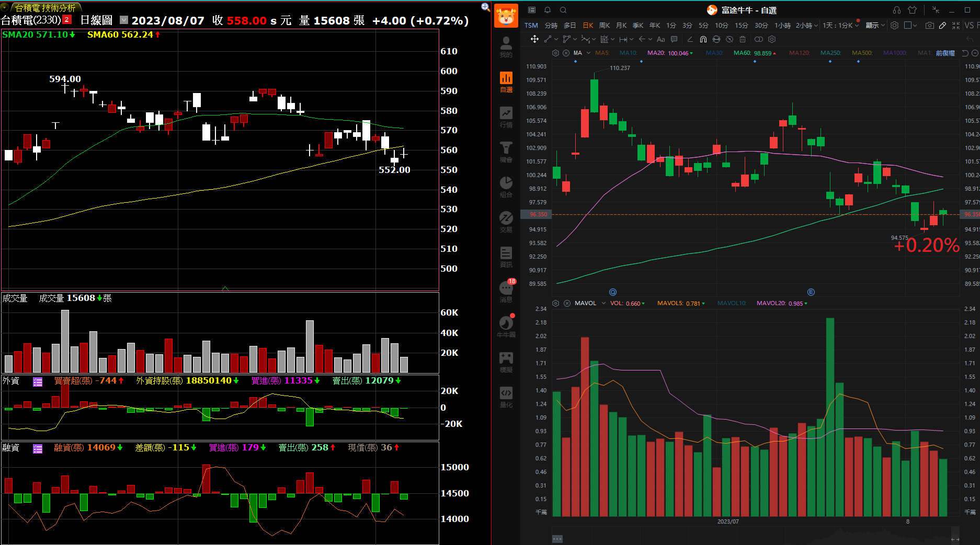Open the layout square dropdown
Viewport: 980px width, 545px height.
pos(910,25)
